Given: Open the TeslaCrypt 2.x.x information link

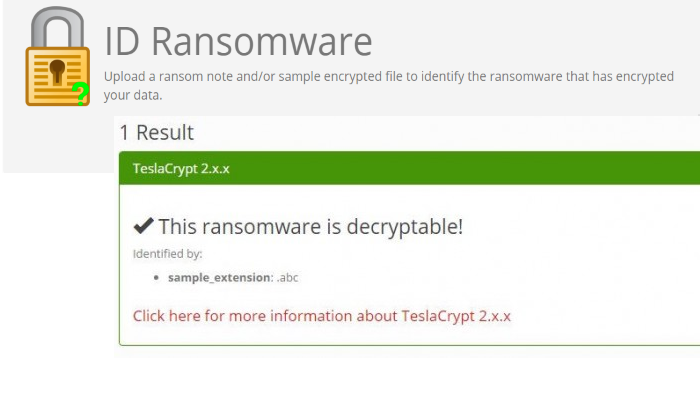Looking at the screenshot, I should point(322,316).
